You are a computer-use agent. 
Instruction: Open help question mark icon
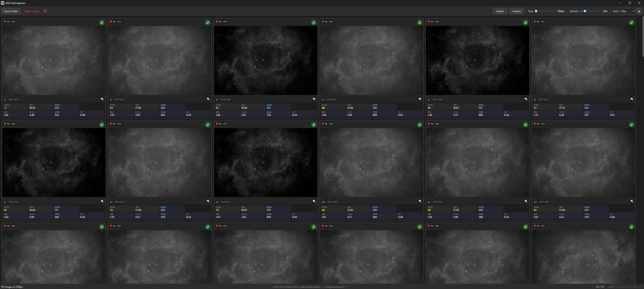point(45,11)
